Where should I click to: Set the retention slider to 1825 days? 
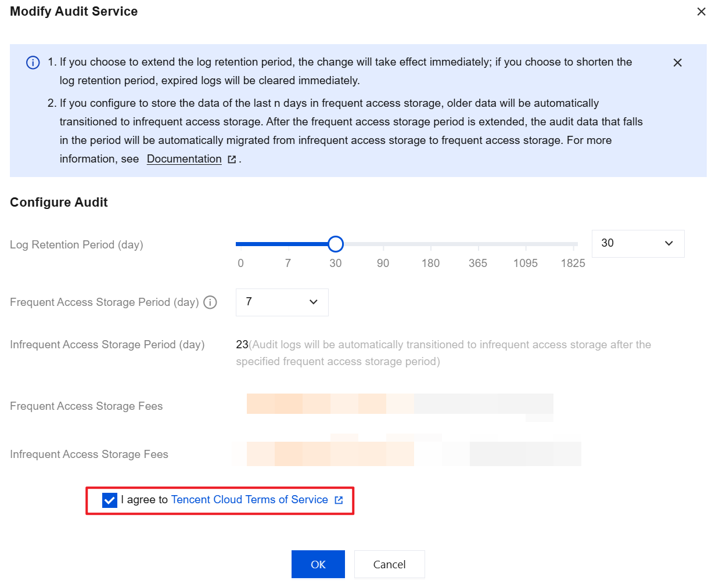pyautogui.click(x=573, y=244)
